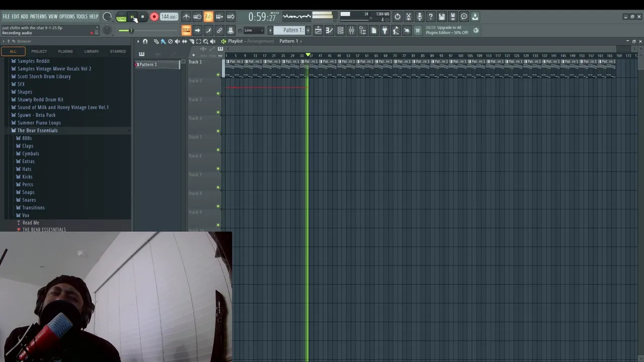Image resolution: width=644 pixels, height=362 pixels.
Task: Mute Track 1 via green dot
Action: tap(218, 75)
